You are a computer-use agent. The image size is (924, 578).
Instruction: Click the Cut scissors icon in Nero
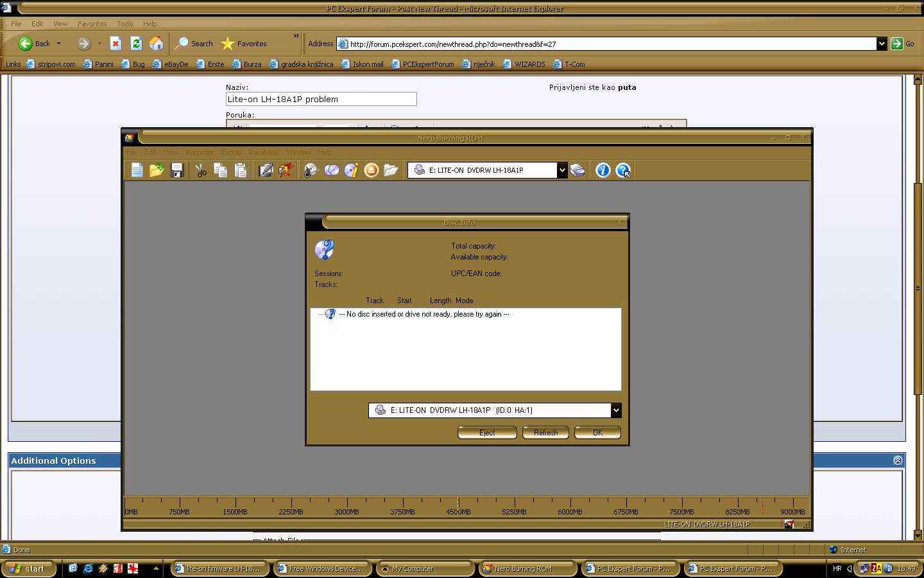(201, 170)
